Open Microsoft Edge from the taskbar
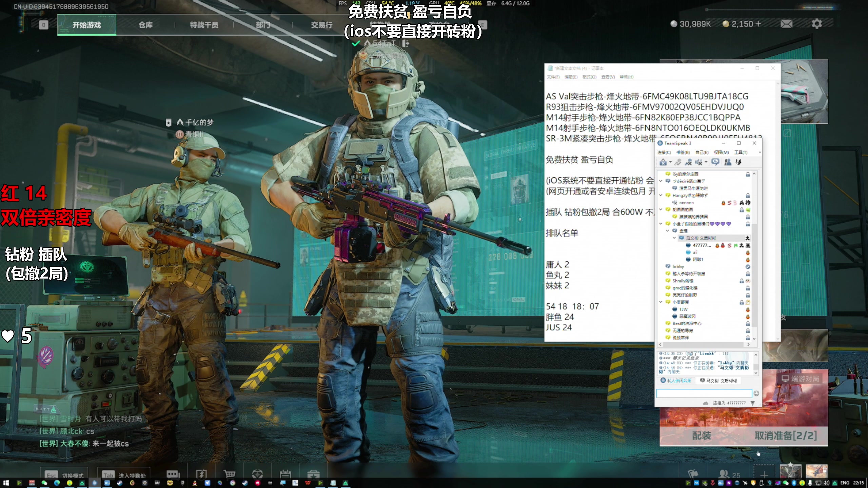 [x=57, y=483]
